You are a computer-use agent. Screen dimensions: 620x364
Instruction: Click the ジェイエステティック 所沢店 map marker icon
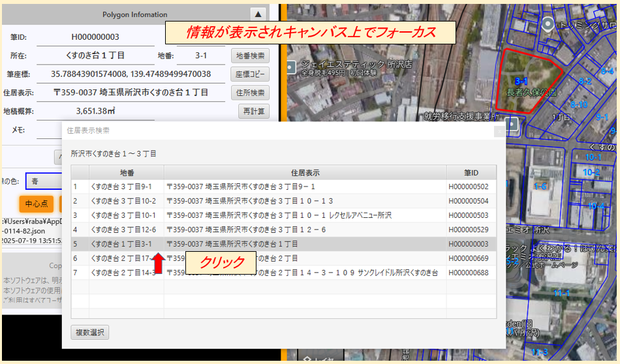(x=291, y=67)
